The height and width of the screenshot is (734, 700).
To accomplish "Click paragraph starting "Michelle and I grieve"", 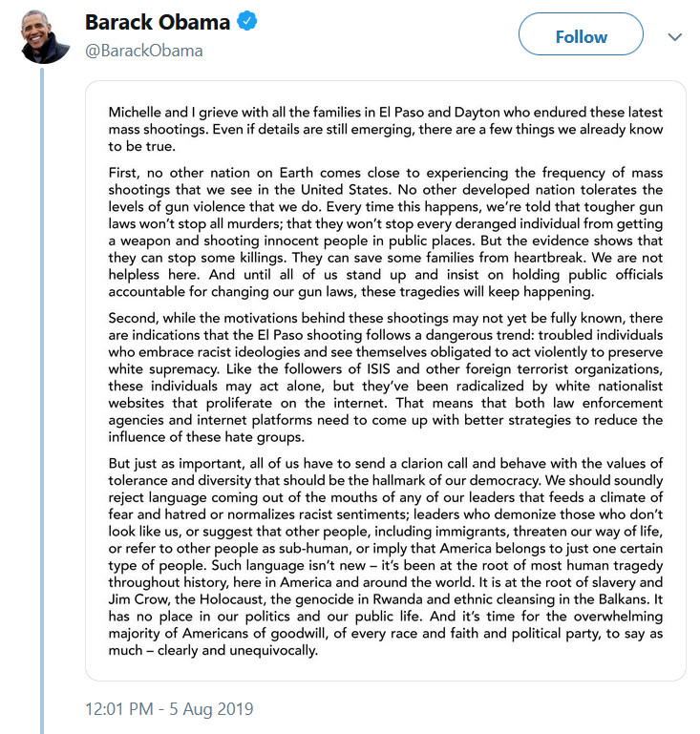I will [386, 129].
